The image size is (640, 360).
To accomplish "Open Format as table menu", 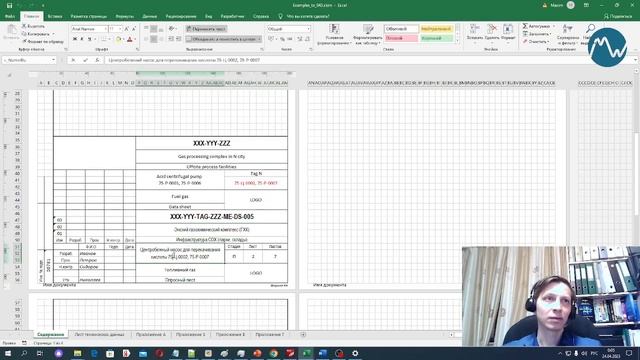I will click(368, 34).
